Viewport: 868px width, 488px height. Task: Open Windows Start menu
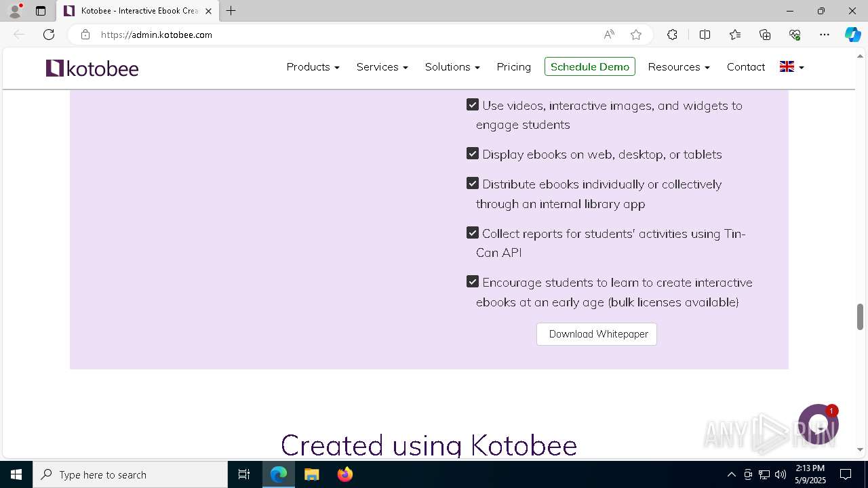coord(16,474)
